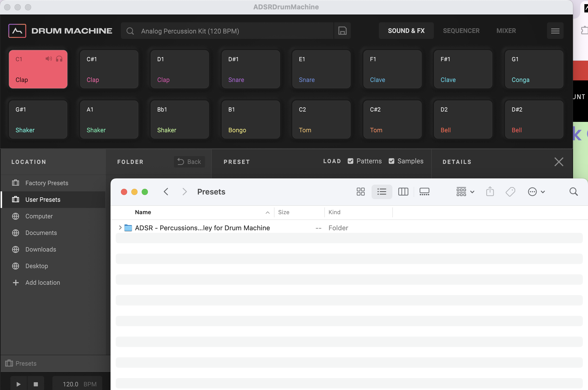Image resolution: width=588 pixels, height=390 pixels.
Task: Open the hamburger menu icon
Action: point(555,31)
